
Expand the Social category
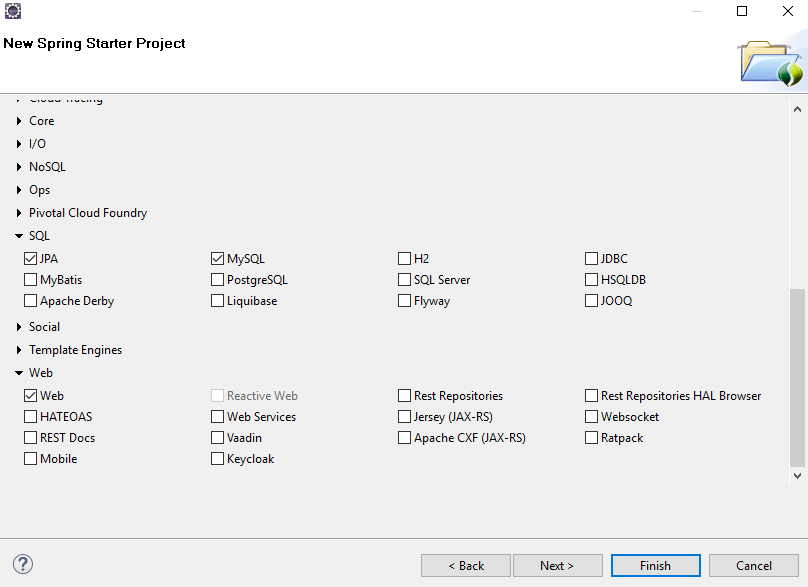19,327
